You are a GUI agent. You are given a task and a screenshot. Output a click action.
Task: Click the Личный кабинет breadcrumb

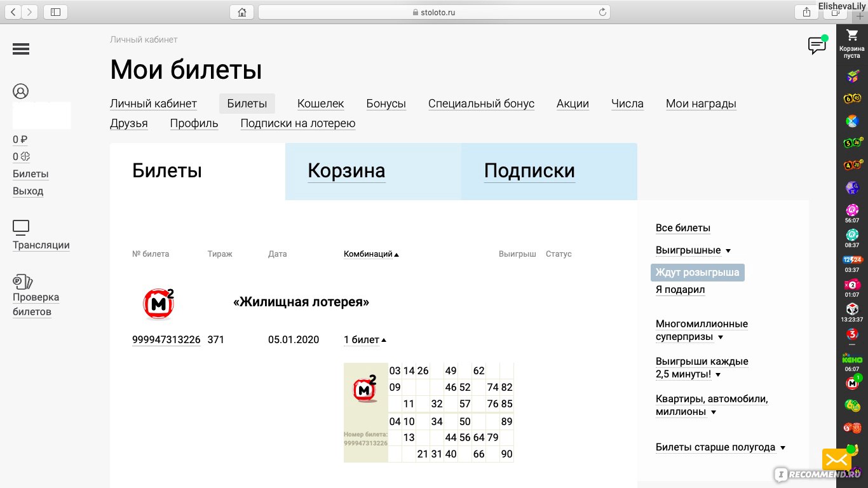[144, 39]
